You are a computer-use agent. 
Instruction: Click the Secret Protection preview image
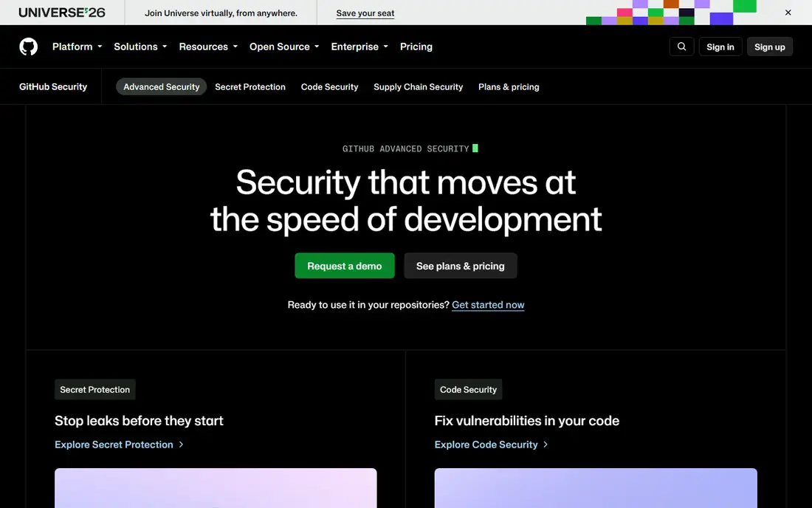(x=216, y=488)
